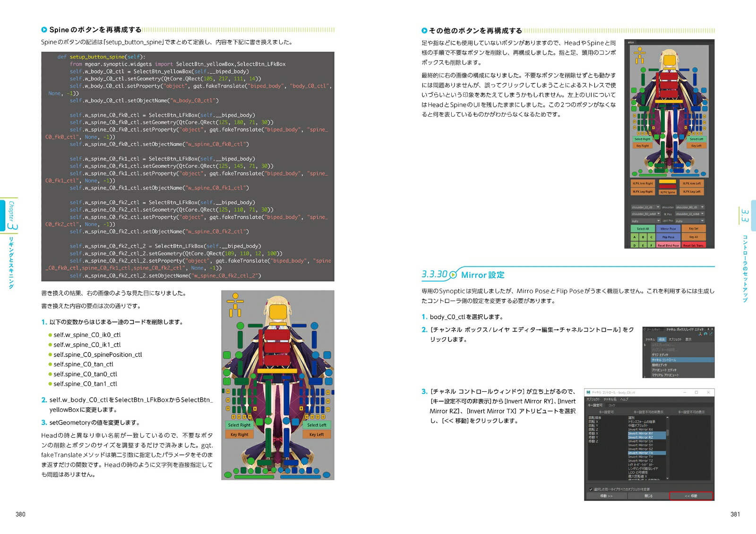The height and width of the screenshot is (534, 756).
Task: Click the scrollbar in the Invert Mirror attribute list
Action: [x=667, y=432]
